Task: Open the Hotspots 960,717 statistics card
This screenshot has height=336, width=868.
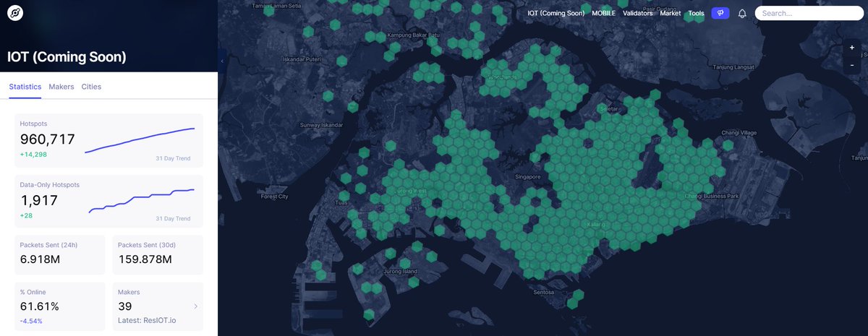Action: click(x=109, y=140)
